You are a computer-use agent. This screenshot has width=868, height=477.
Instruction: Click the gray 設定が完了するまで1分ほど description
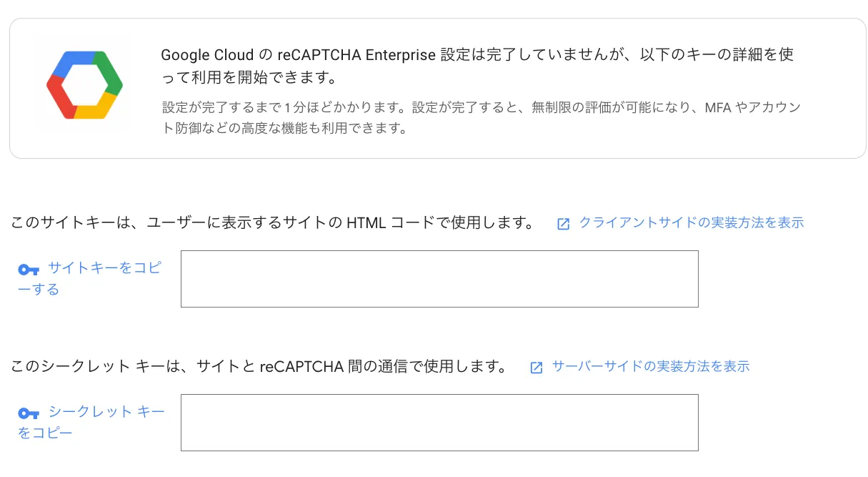(x=482, y=119)
